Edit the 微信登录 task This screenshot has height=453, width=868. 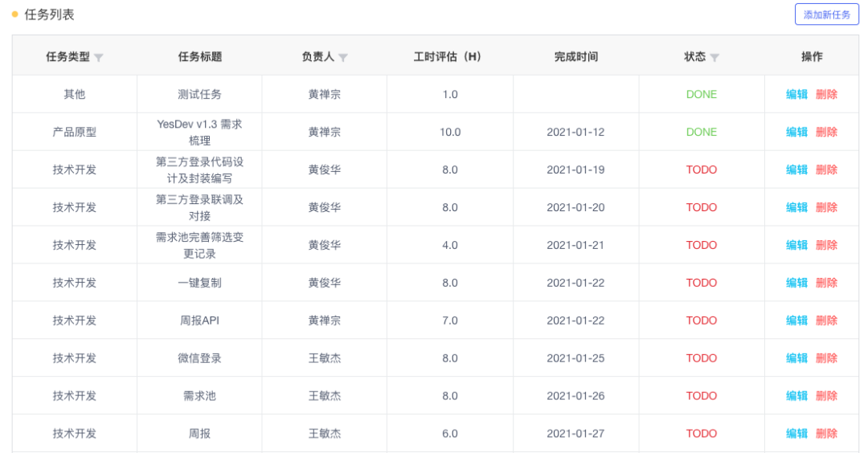coord(796,358)
